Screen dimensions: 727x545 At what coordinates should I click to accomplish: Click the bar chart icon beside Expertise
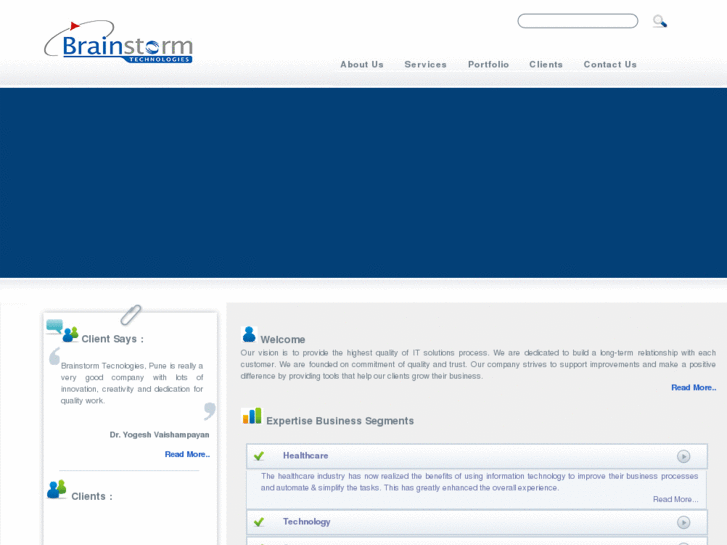point(252,416)
